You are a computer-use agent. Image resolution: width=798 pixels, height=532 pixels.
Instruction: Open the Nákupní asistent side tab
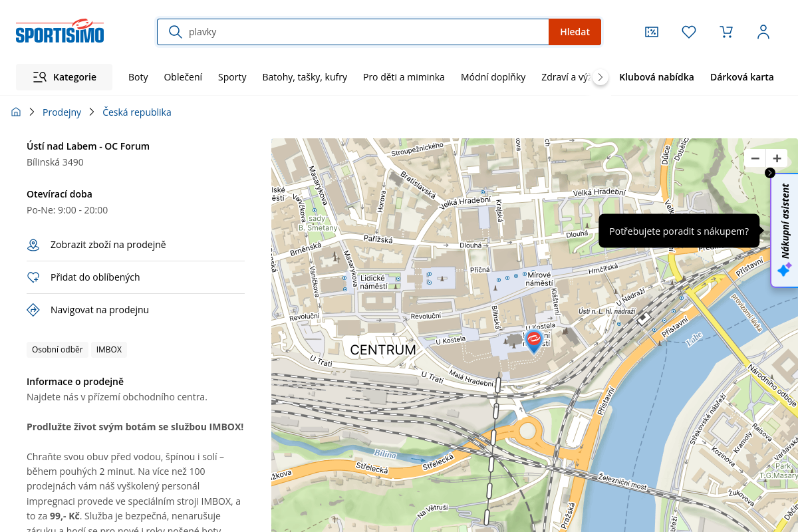(x=785, y=230)
